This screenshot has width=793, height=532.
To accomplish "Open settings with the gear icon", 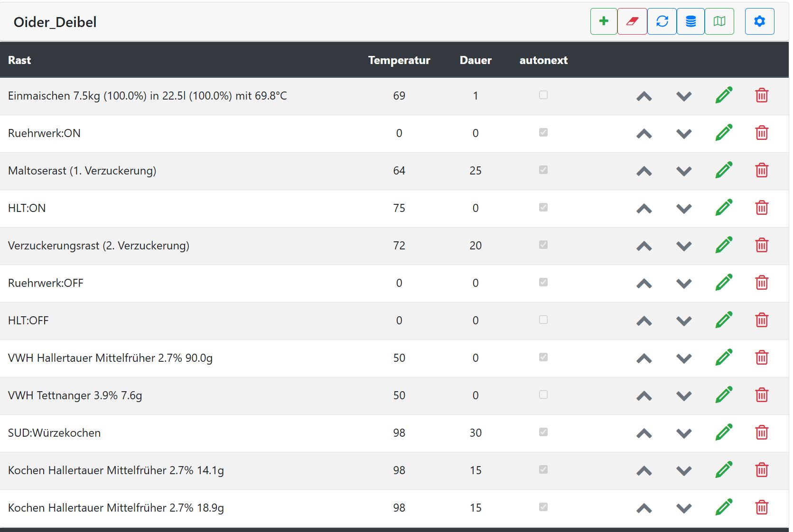I will [x=759, y=21].
